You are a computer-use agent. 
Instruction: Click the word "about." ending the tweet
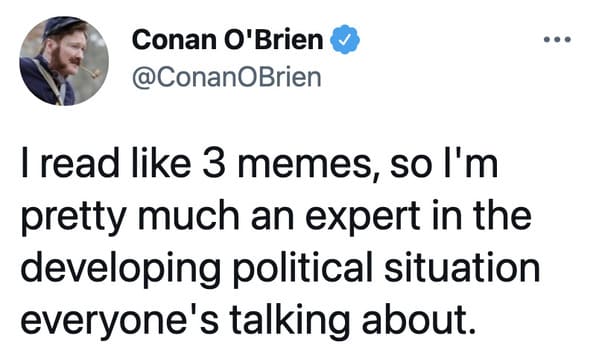(419, 318)
